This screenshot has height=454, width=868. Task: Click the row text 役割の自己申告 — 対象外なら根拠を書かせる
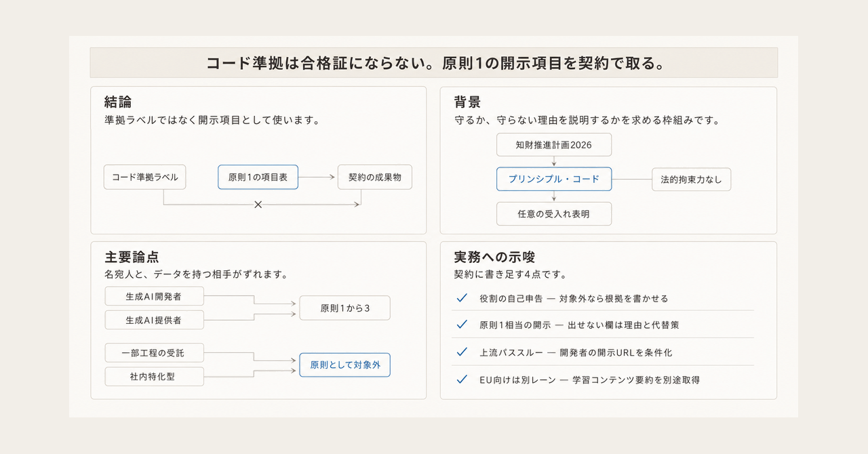tap(574, 298)
